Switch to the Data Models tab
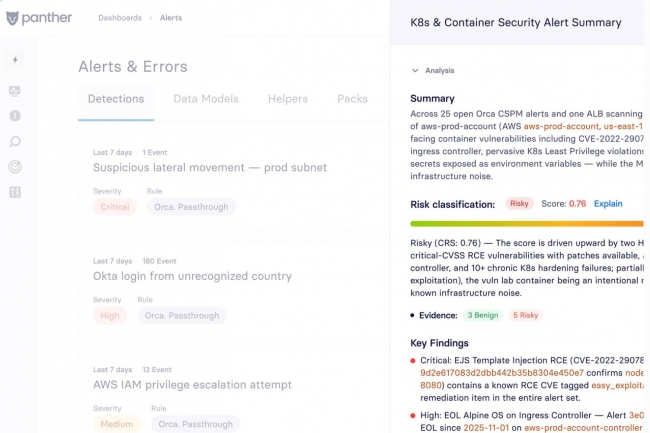This screenshot has height=433, width=650. 206,99
